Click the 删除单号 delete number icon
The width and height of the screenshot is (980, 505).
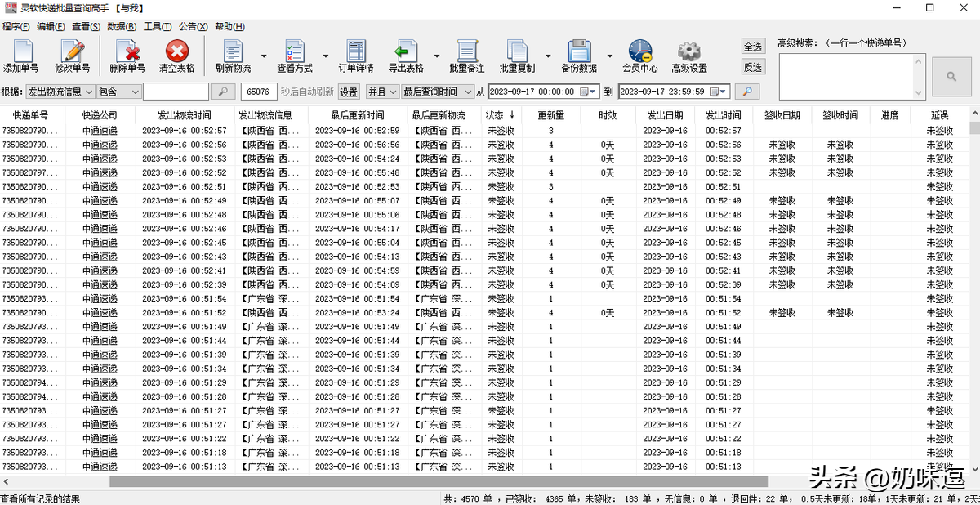pos(127,56)
